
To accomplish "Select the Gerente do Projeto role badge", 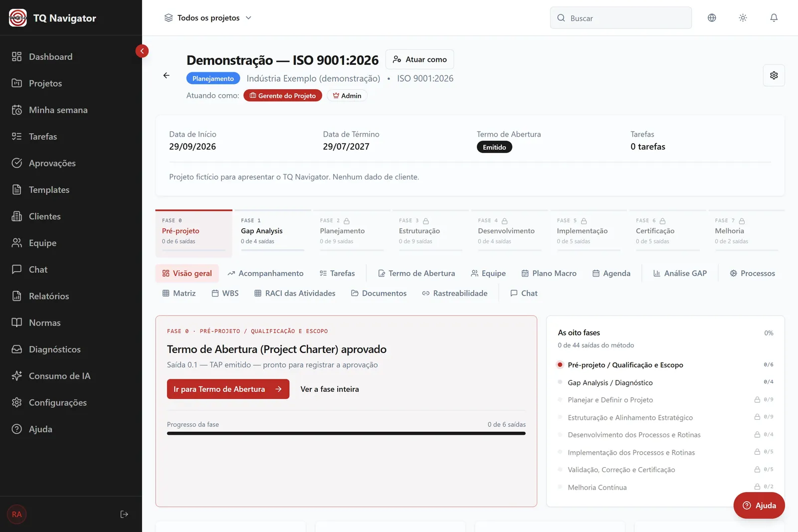I will coord(283,96).
